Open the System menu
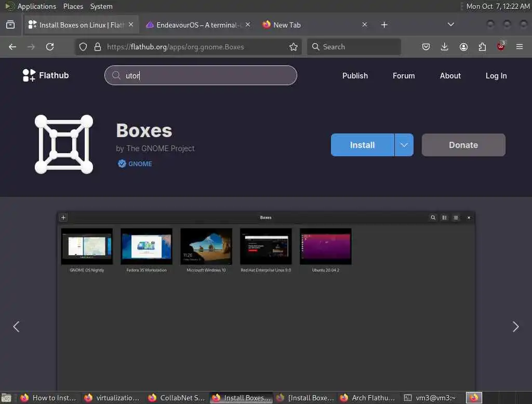The height and width of the screenshot is (404, 532). pyautogui.click(x=101, y=6)
